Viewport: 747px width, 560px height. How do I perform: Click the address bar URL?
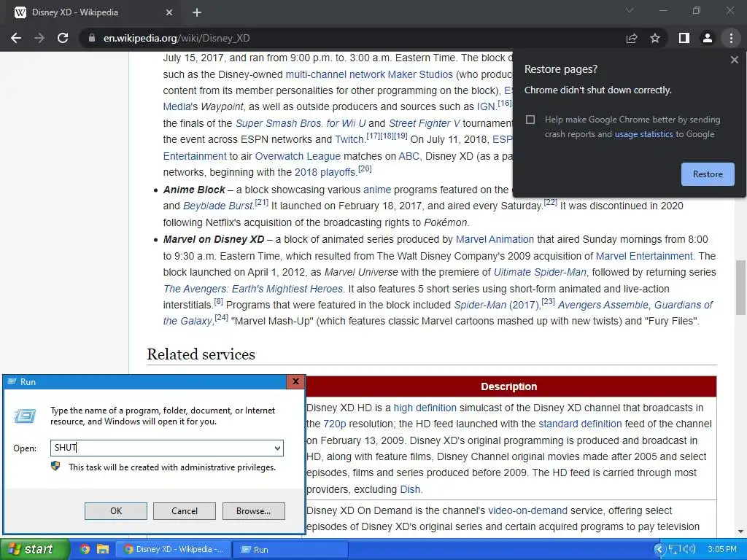coord(177,38)
